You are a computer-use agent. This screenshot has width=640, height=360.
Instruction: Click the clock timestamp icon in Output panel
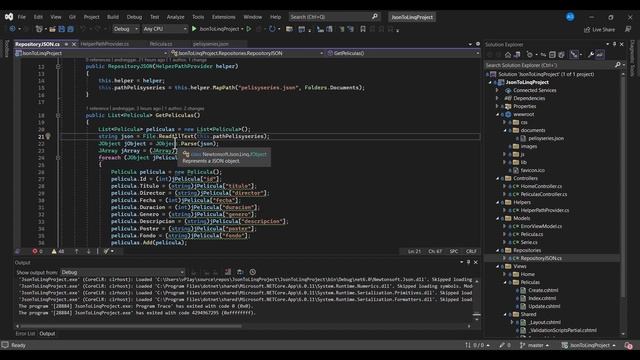253,272
